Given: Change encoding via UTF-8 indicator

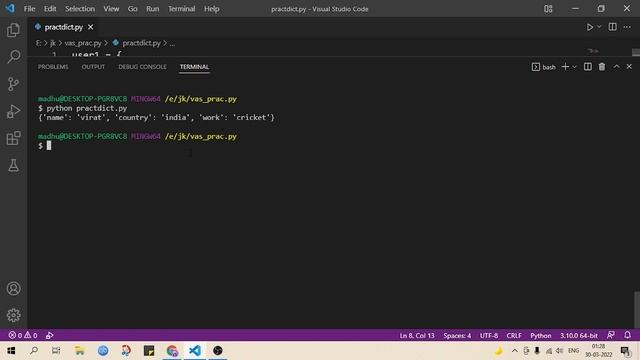Looking at the screenshot, I should (x=489, y=336).
